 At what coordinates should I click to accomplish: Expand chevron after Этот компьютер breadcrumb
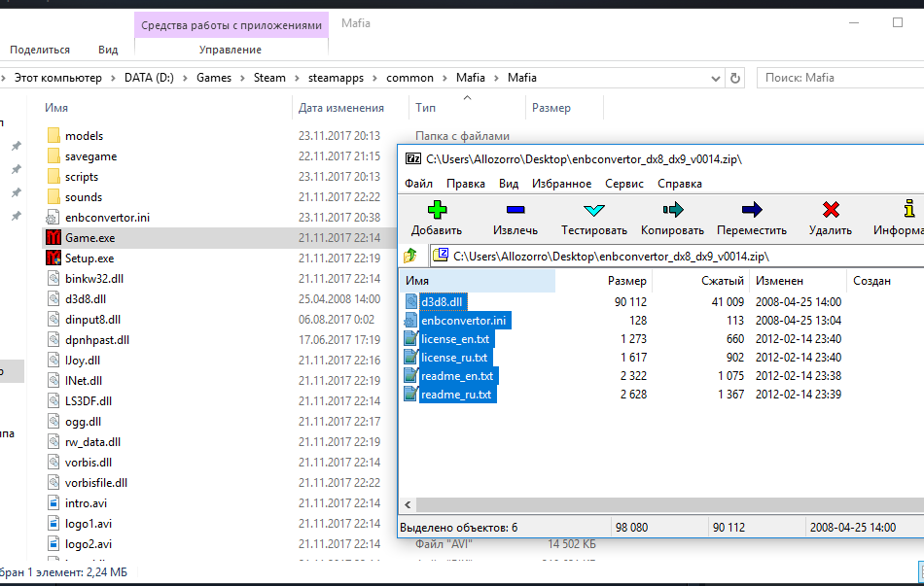pos(113,78)
